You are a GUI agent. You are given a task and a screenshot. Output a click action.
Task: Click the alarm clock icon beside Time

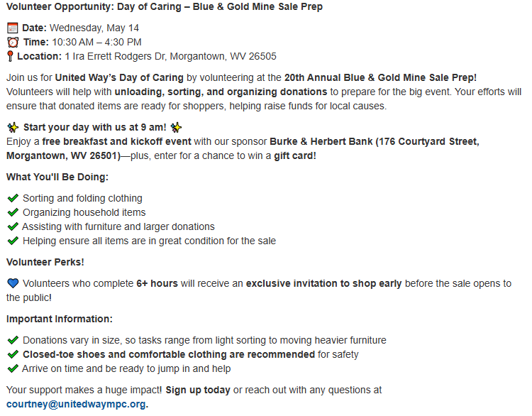[13, 43]
